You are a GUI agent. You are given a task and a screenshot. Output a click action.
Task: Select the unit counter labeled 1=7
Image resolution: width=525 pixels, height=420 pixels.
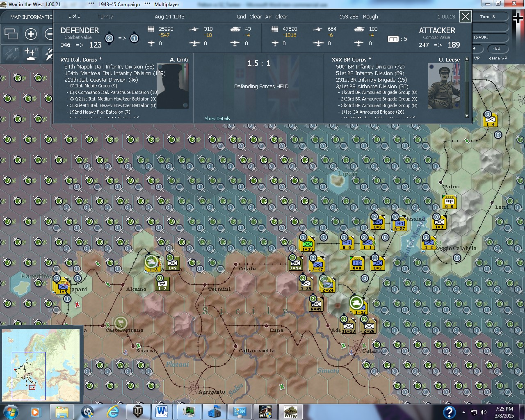point(162,283)
